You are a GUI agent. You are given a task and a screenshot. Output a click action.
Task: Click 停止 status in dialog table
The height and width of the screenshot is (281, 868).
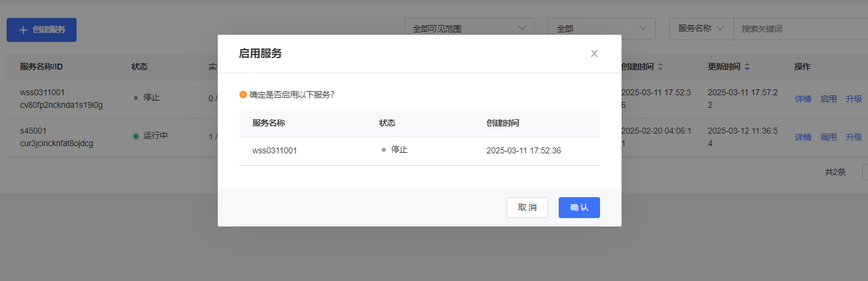coord(399,150)
